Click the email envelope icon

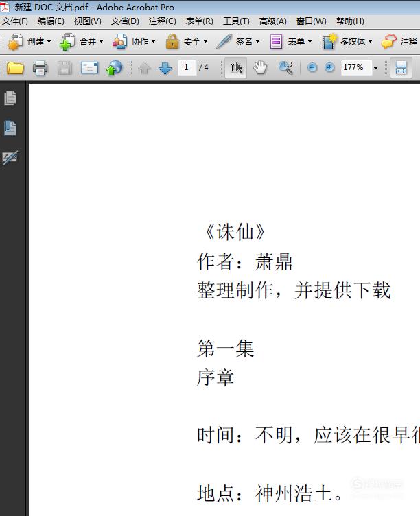coord(89,68)
